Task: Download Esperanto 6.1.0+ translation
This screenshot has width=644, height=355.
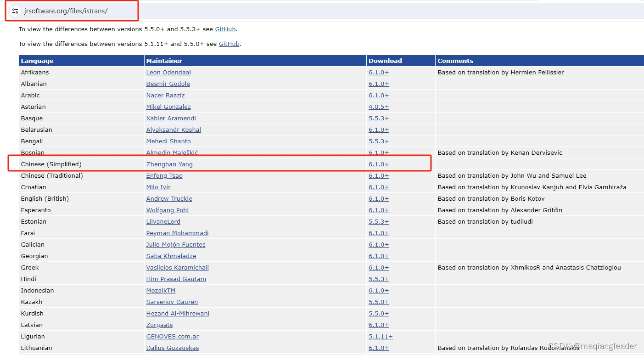Action: pos(379,210)
